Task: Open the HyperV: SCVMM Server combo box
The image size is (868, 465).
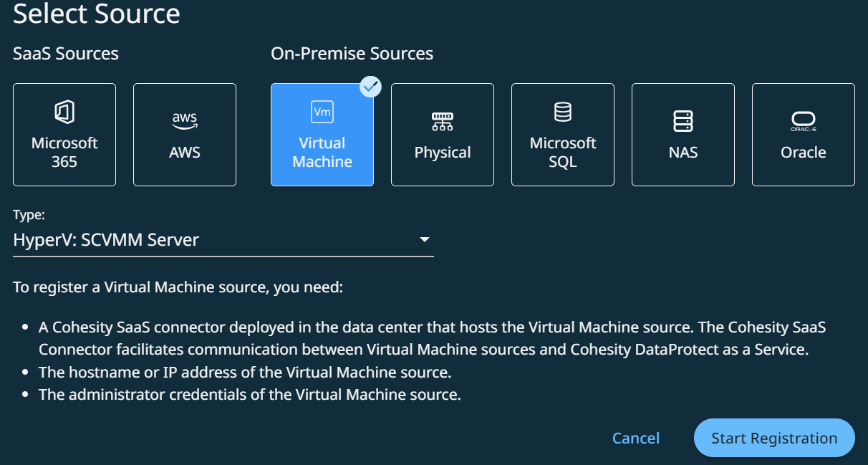Action: (x=215, y=240)
